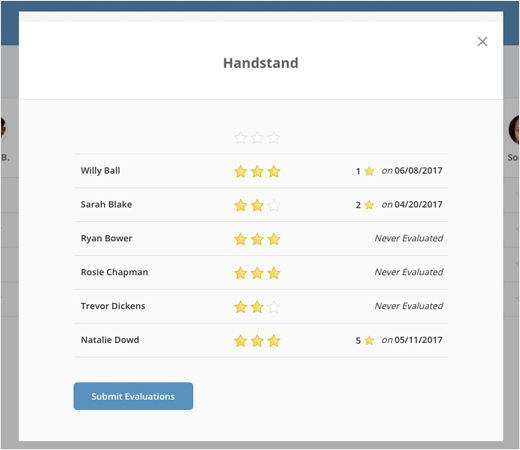Viewport: 520px width, 450px height.
Task: Set Natalie Dowd's rating to two stars
Action: 257,341
